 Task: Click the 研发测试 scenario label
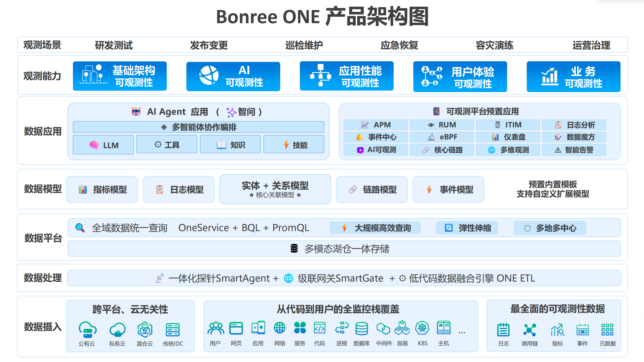(x=114, y=45)
